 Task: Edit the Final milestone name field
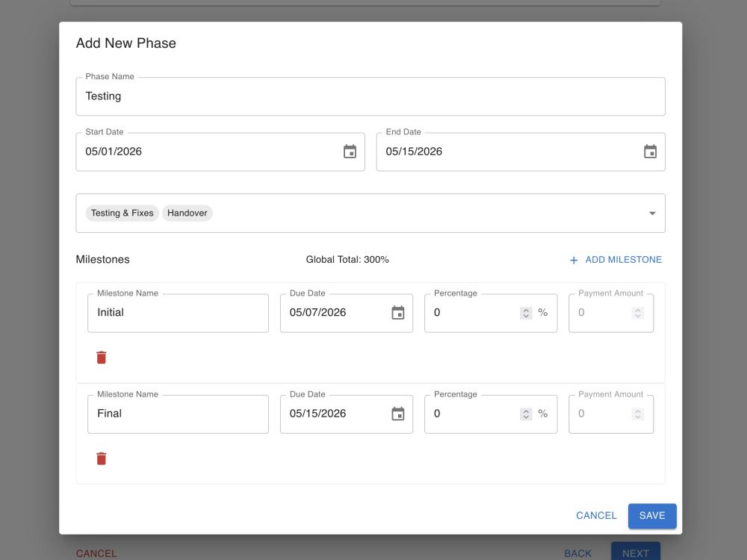[178, 414]
